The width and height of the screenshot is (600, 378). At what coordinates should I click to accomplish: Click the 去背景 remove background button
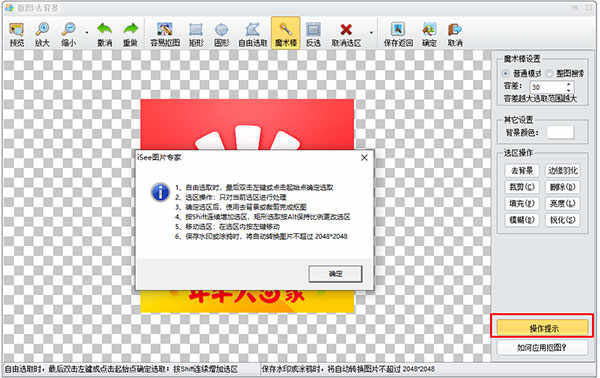tap(522, 171)
